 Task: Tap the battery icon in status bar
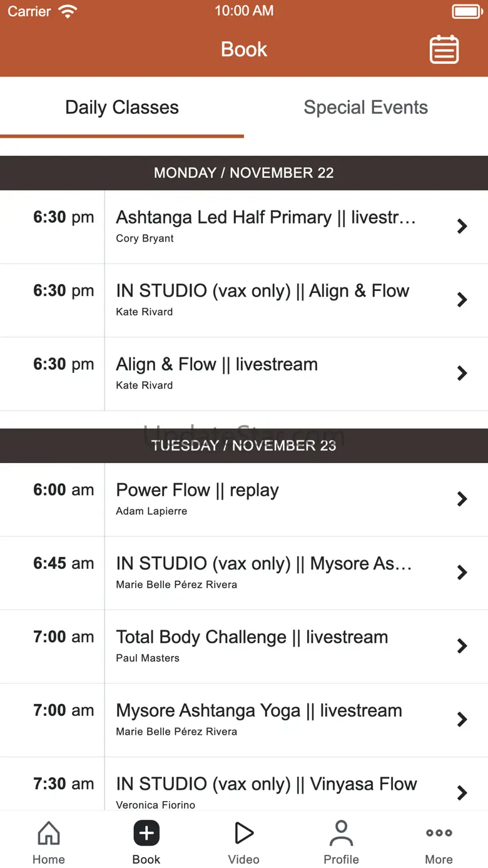tap(467, 11)
